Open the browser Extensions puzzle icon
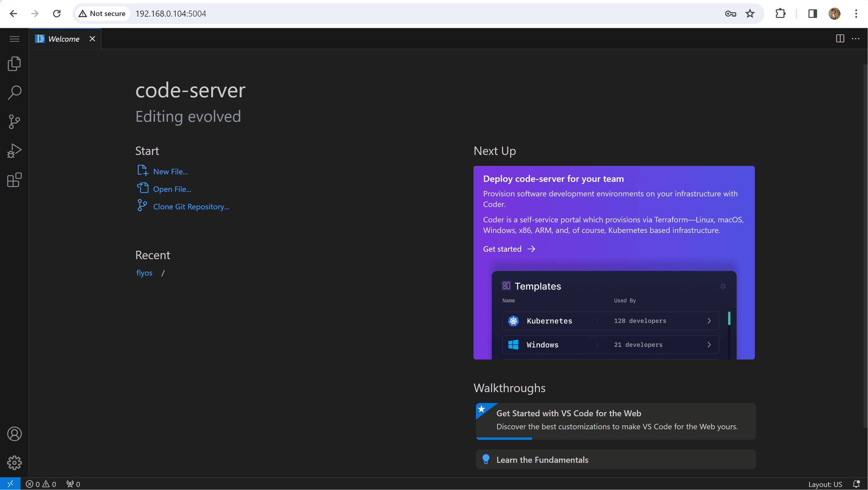 tap(780, 14)
